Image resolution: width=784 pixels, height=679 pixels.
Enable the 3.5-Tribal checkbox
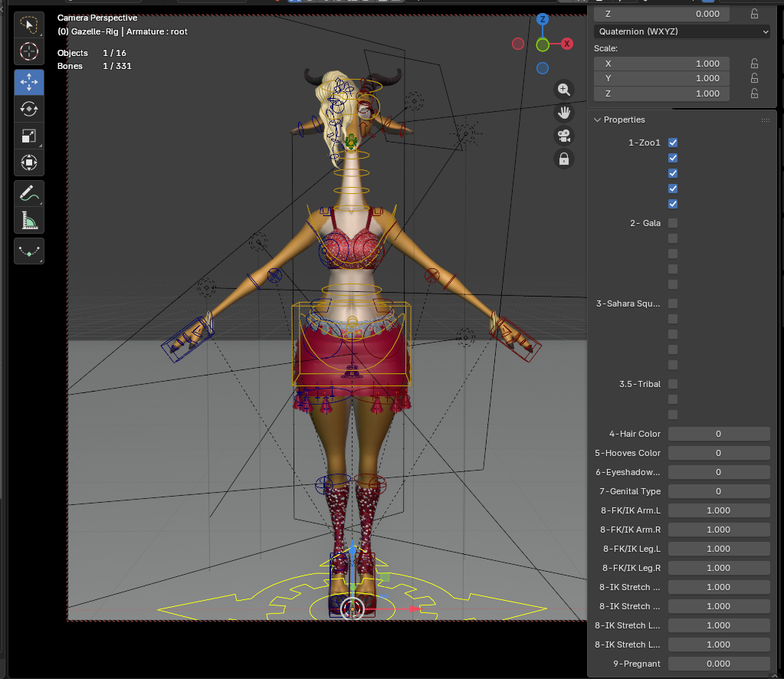click(x=673, y=384)
